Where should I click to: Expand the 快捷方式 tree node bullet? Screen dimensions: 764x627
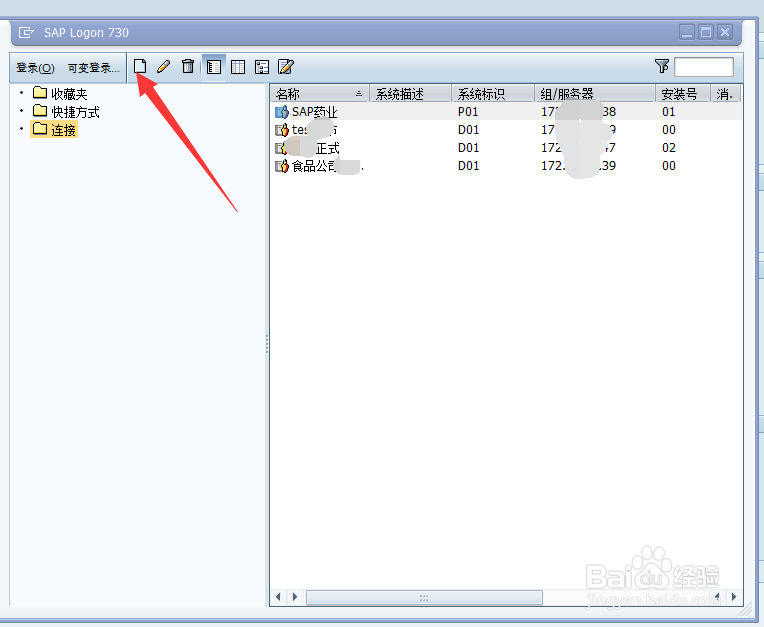point(21,111)
